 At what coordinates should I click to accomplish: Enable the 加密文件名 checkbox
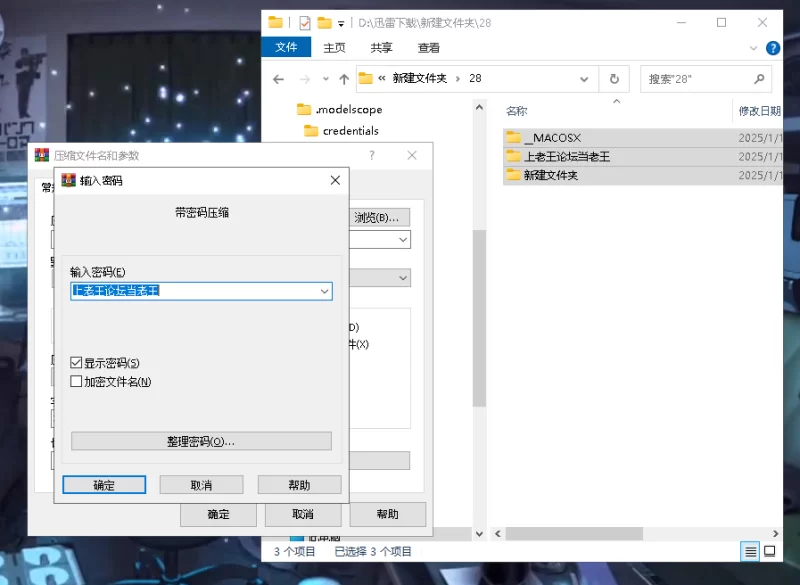[77, 381]
